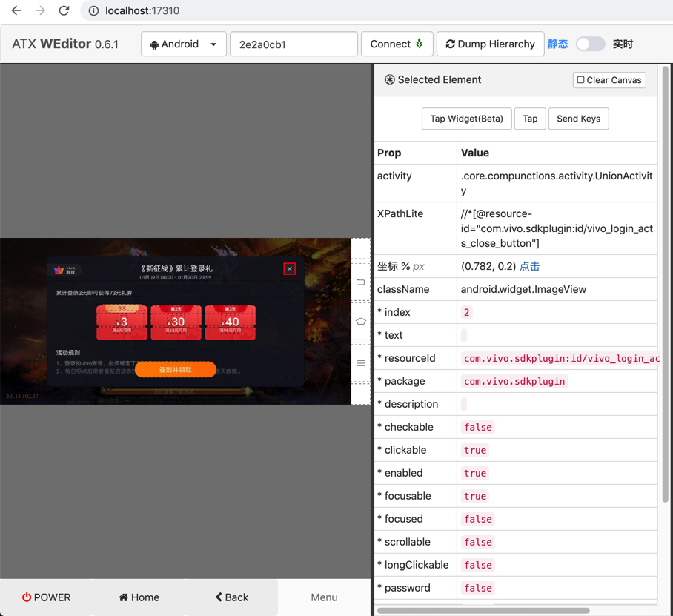Click the ¥30 day-two coupon card
Screen dimensions: 673x616
coord(176,322)
